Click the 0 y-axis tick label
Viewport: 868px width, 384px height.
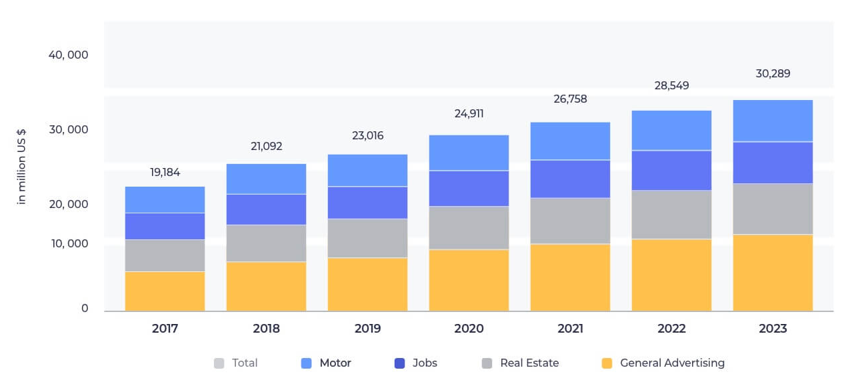tap(85, 309)
